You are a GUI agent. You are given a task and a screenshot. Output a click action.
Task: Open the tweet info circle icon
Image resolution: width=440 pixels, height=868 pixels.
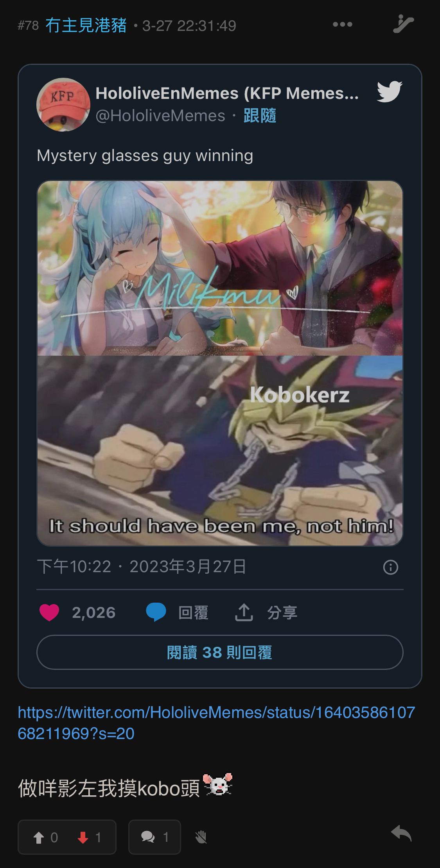tap(390, 567)
